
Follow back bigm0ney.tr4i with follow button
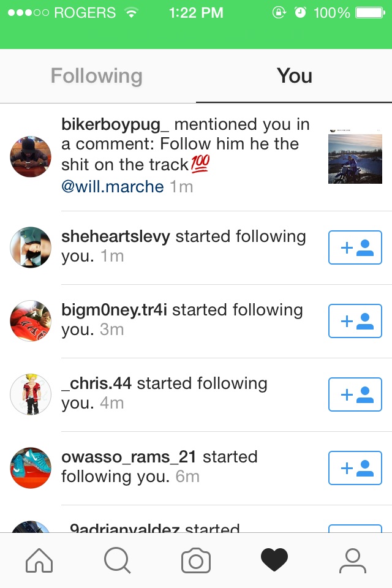[355, 321]
